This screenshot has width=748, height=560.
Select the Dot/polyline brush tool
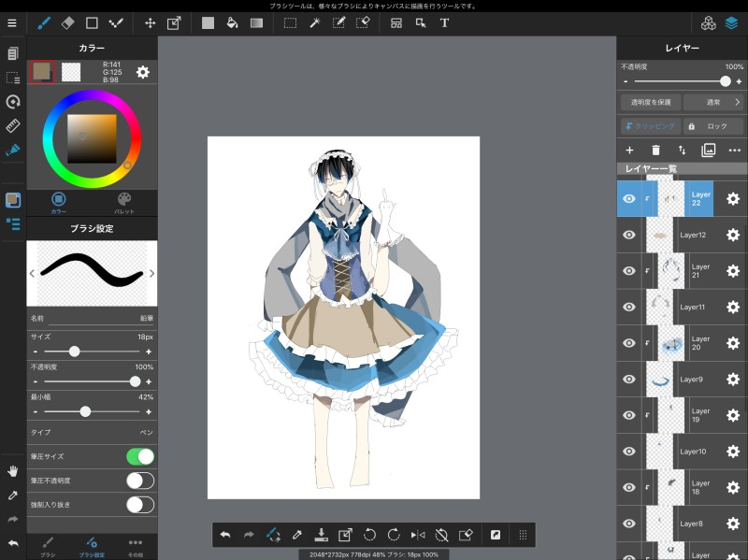116,22
